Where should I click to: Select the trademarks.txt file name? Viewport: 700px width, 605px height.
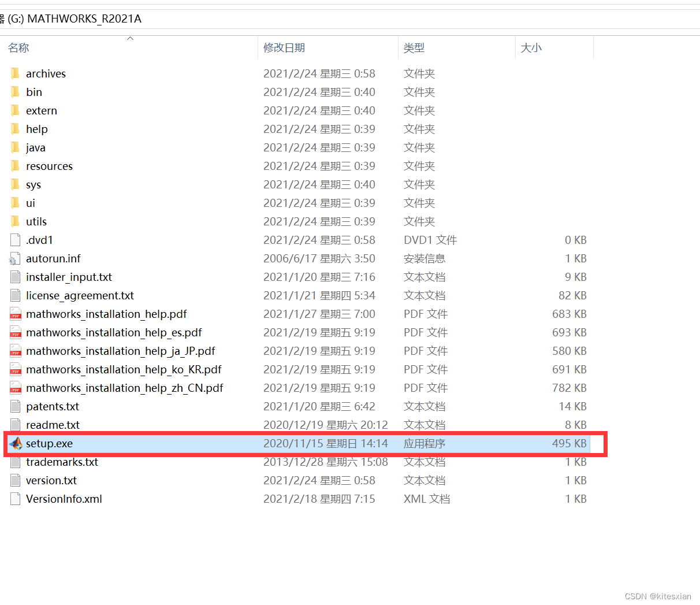click(x=62, y=462)
